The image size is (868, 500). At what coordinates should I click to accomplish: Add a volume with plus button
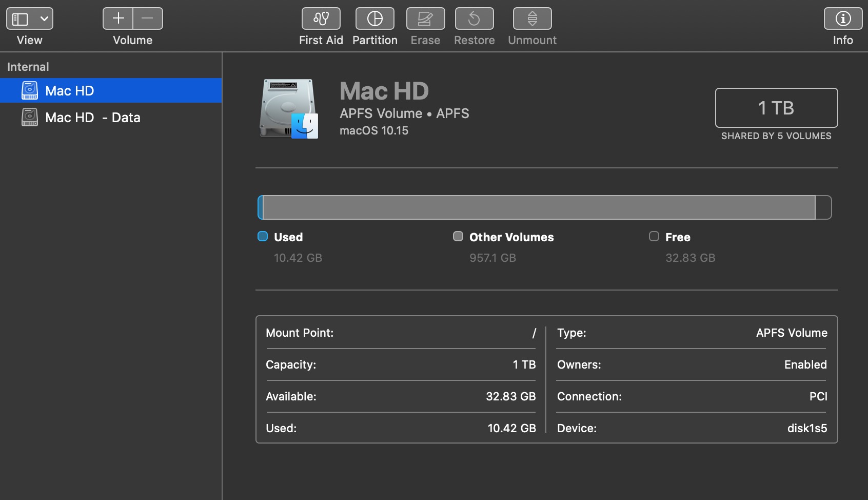[x=119, y=19]
